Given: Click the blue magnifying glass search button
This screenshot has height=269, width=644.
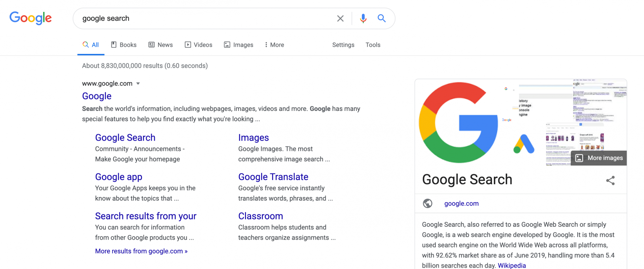Looking at the screenshot, I should pos(382,18).
